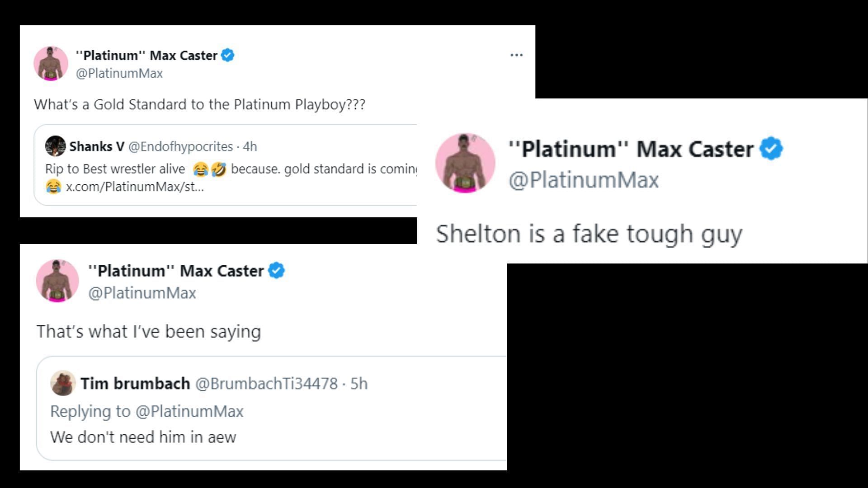Viewport: 868px width, 488px height.
Task: Open the x.com/PlatinumMax/st... link
Action: (135, 187)
